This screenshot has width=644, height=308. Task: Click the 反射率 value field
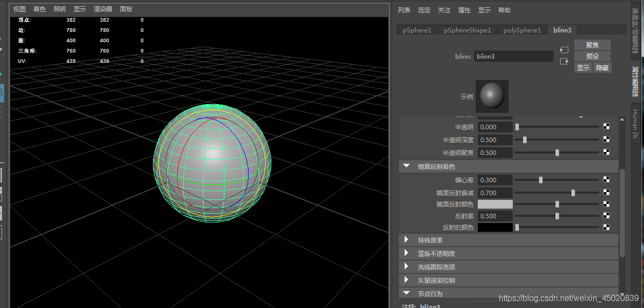point(495,216)
